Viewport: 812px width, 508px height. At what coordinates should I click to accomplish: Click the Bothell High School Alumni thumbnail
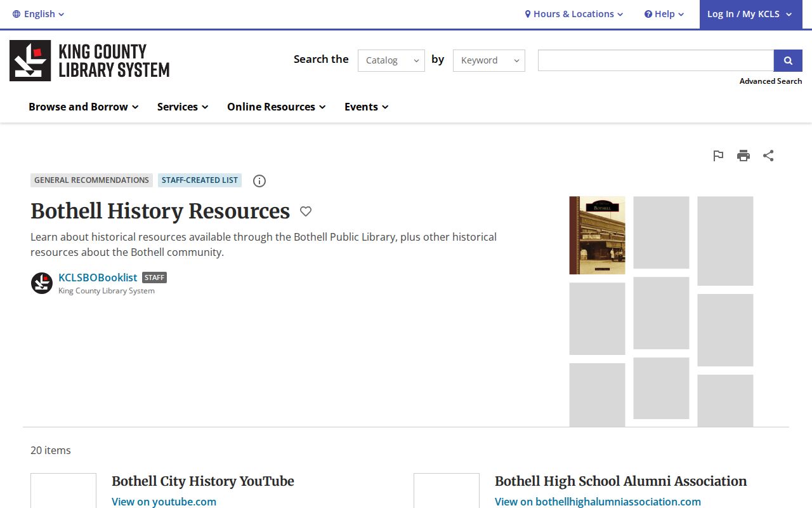[x=447, y=490]
